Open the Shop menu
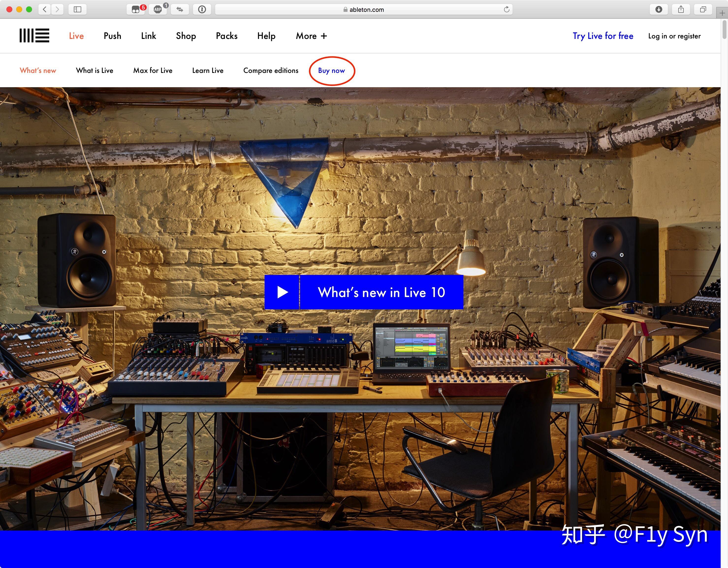Image resolution: width=728 pixels, height=568 pixels. click(186, 36)
